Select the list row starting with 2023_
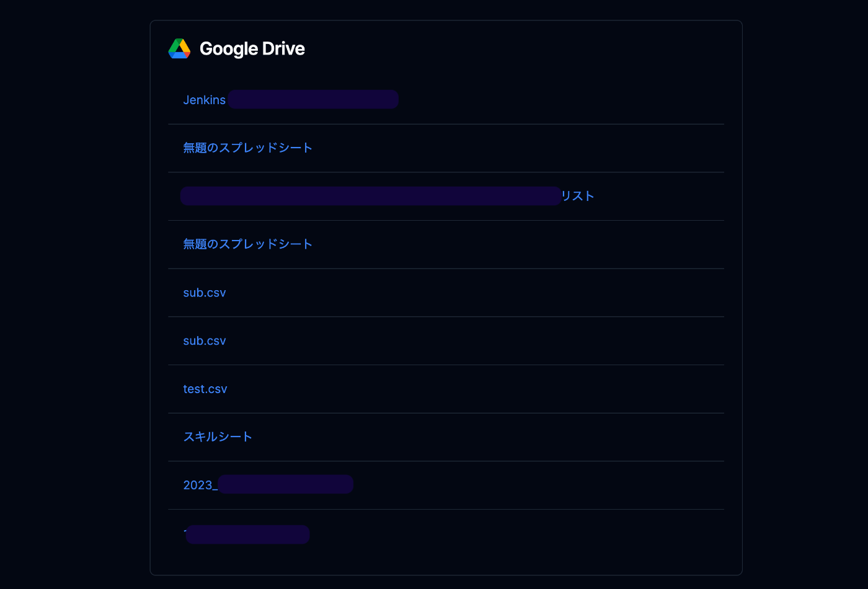The height and width of the screenshot is (589, 868). click(446, 485)
